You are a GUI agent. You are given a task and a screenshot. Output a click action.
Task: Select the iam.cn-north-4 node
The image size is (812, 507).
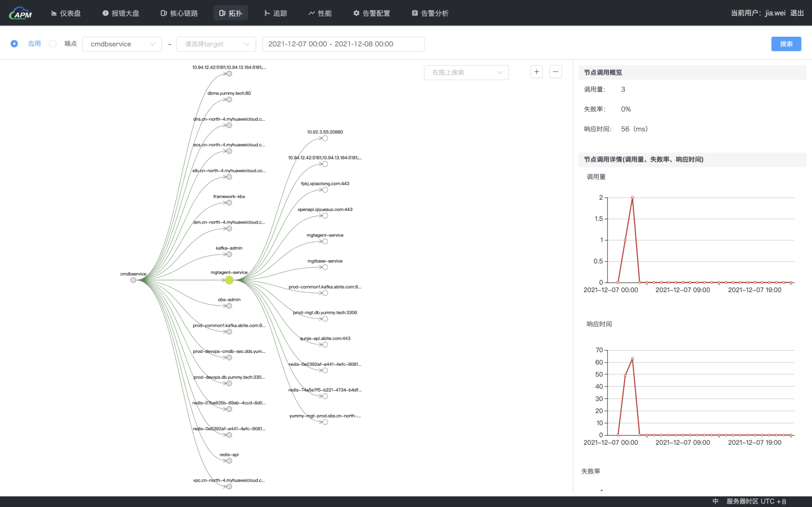[x=229, y=228]
